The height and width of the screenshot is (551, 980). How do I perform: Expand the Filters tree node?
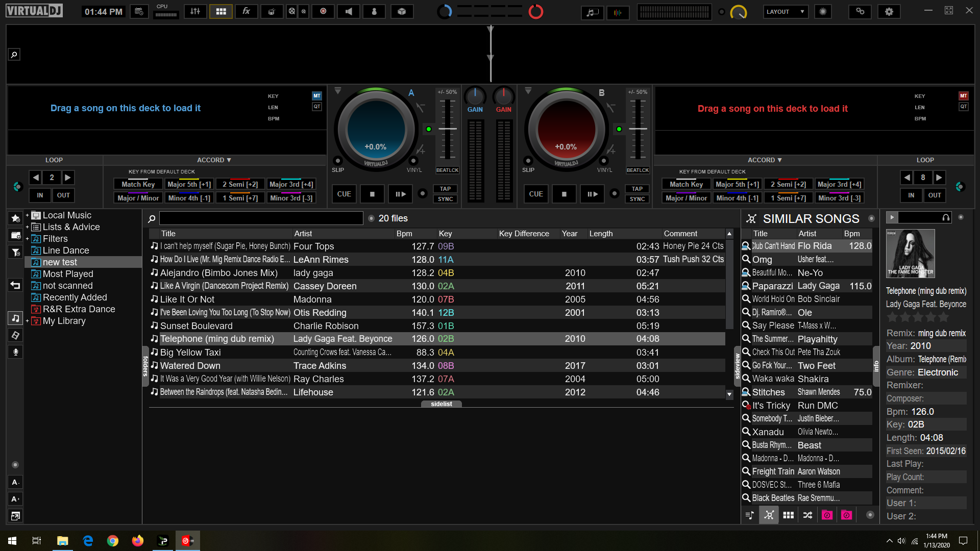coord(27,239)
